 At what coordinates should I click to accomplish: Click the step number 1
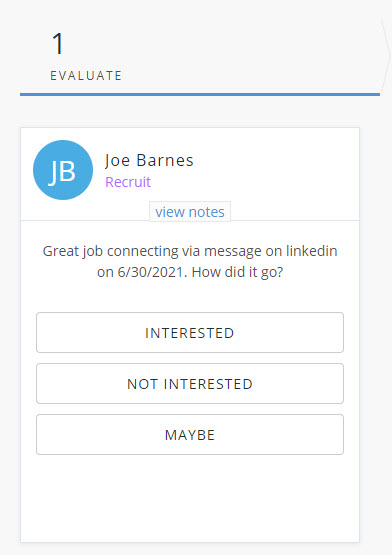point(58,44)
